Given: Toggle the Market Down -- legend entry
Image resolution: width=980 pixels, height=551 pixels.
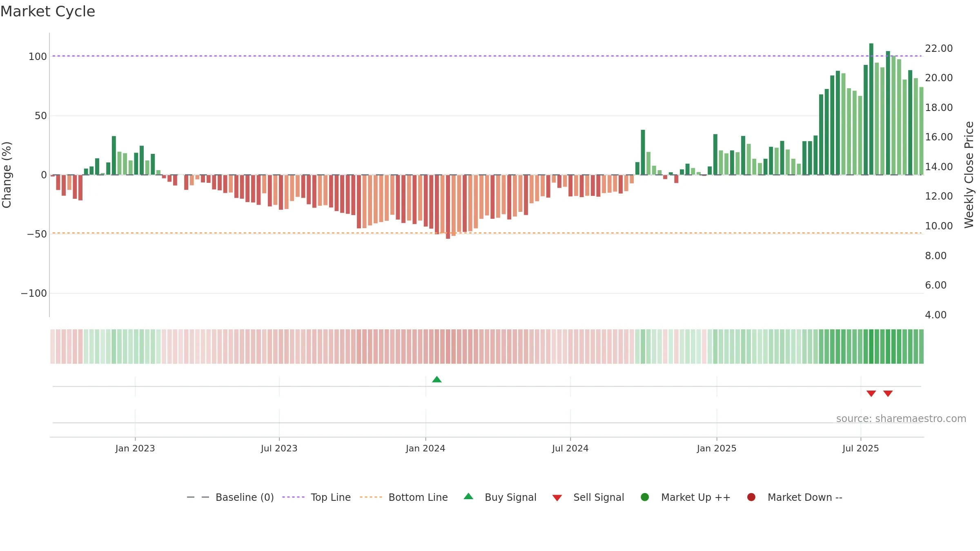Looking at the screenshot, I should tap(795, 497).
